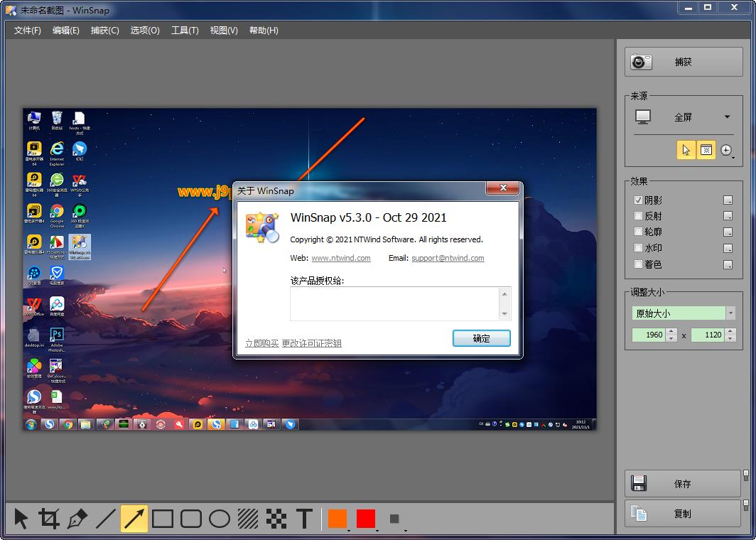Click the 立即购买 link

click(x=261, y=343)
